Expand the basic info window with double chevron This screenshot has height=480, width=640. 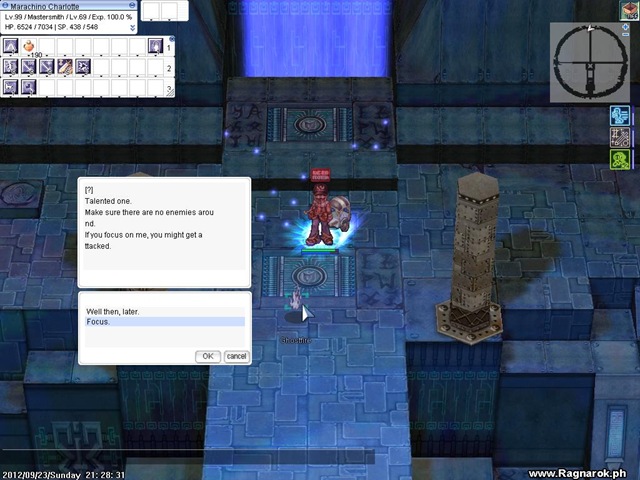132,28
